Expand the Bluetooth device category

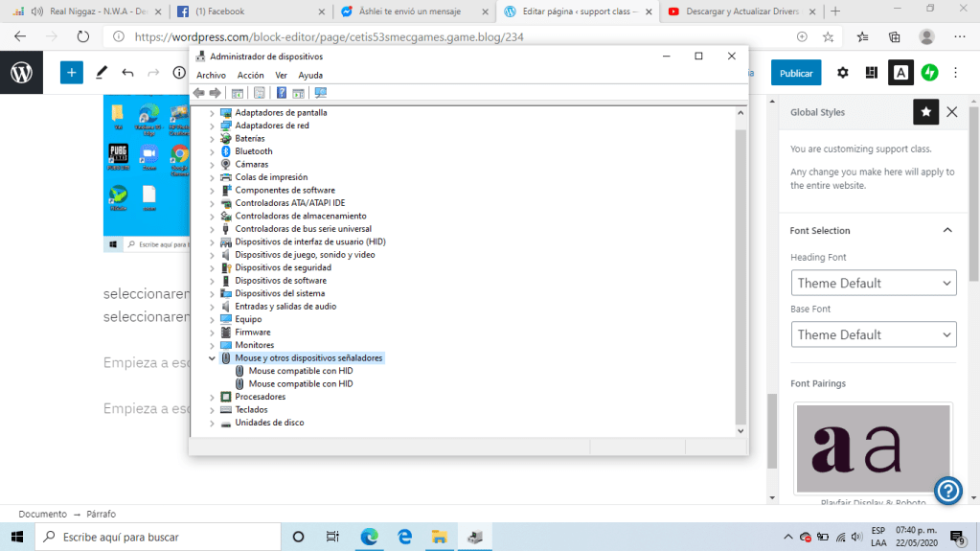click(213, 151)
